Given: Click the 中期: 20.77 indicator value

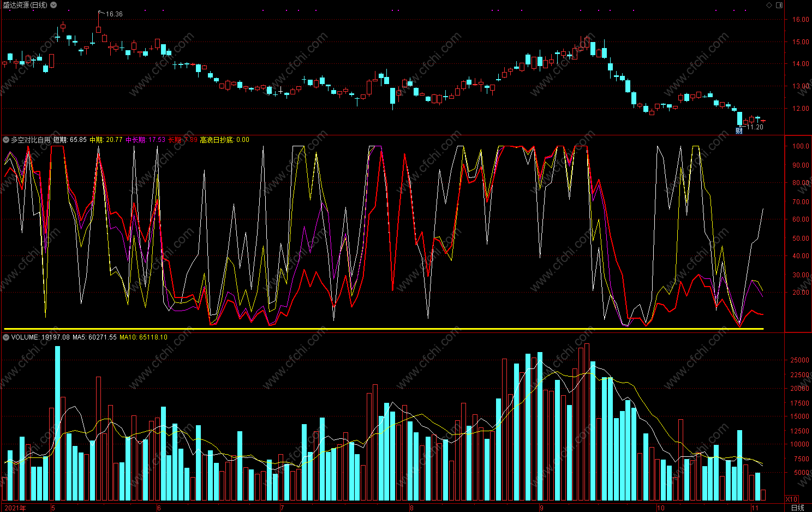Looking at the screenshot, I should pos(106,140).
